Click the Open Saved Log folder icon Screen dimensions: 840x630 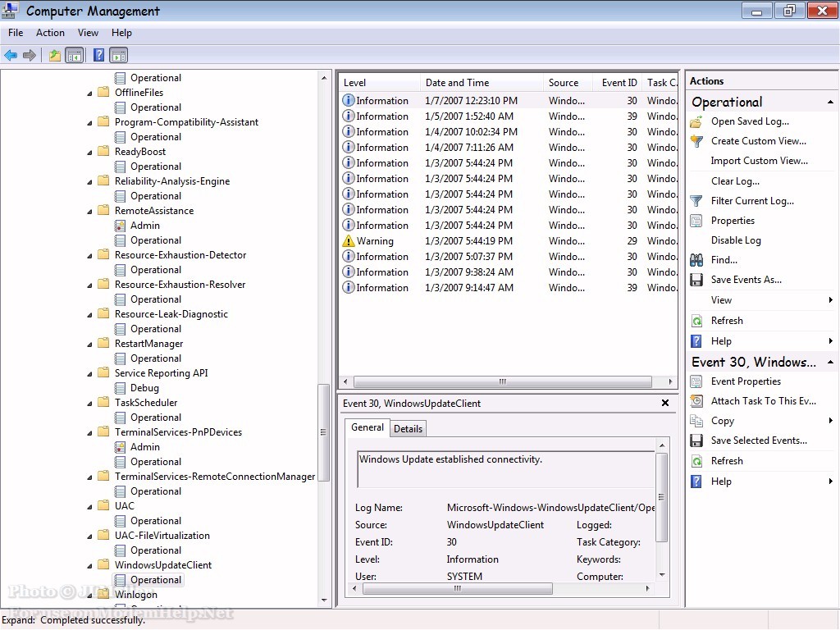(x=696, y=121)
